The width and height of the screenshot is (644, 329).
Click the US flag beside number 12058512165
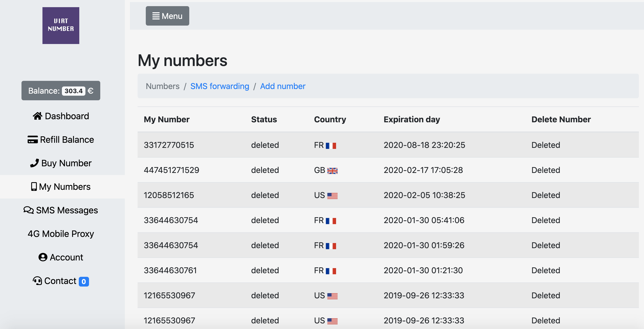[332, 196]
